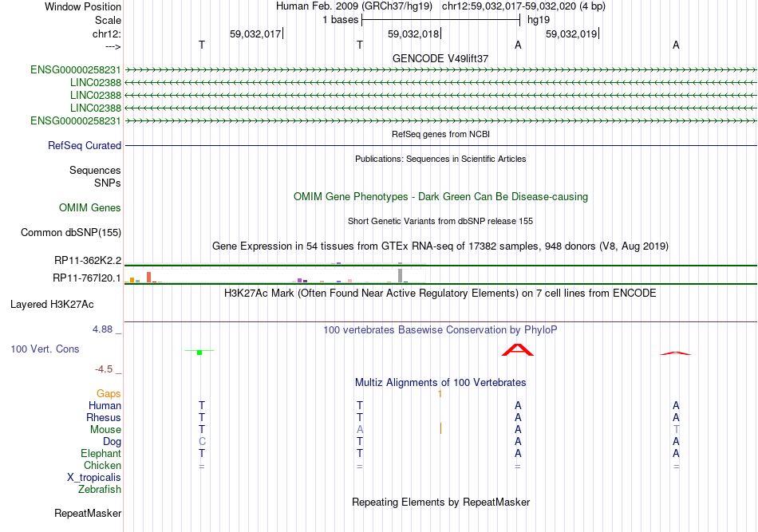Screen dimensions: 758x532
Task: Click the RP11-767I20.1 gene label
Action: [86, 278]
